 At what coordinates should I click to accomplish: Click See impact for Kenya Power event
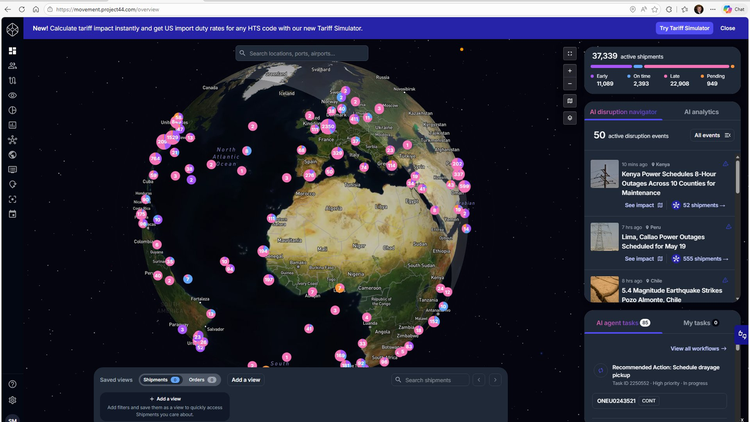pyautogui.click(x=643, y=205)
